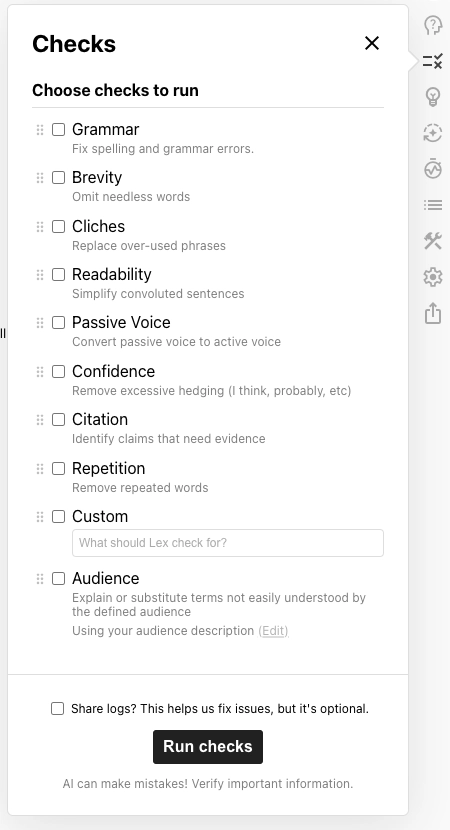450x830 pixels.
Task: Show the outline list icon
Action: [433, 205]
